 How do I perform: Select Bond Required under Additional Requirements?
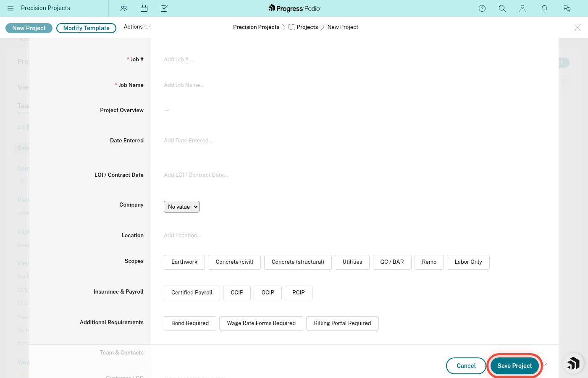click(190, 323)
